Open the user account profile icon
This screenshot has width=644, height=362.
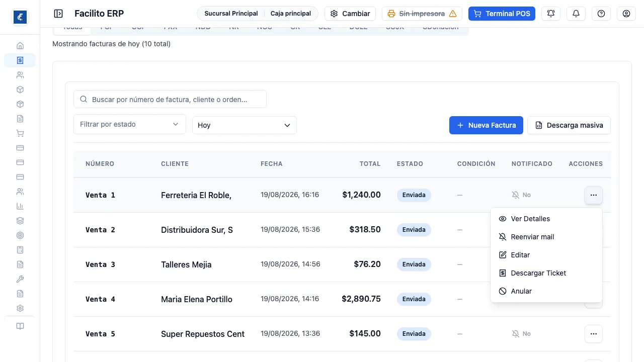626,14
